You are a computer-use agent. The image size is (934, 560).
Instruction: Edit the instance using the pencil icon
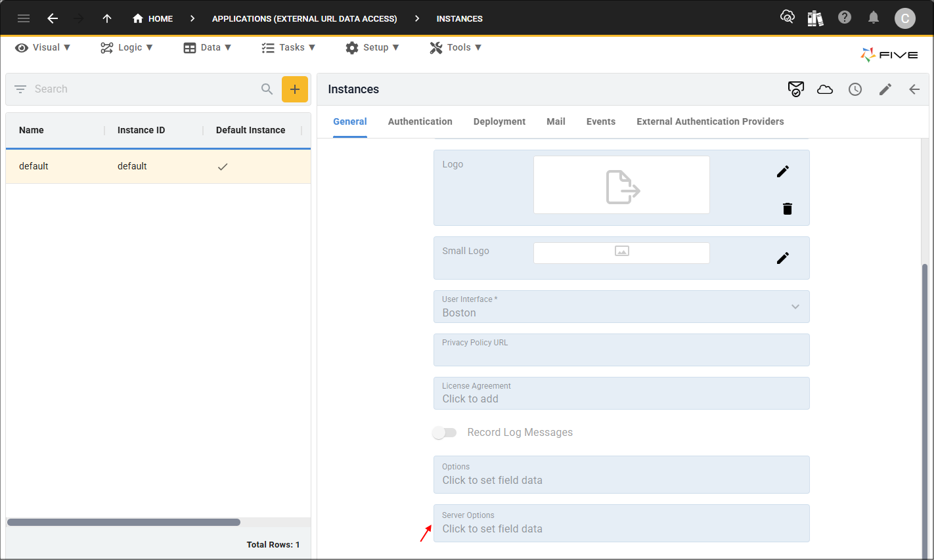pos(885,89)
